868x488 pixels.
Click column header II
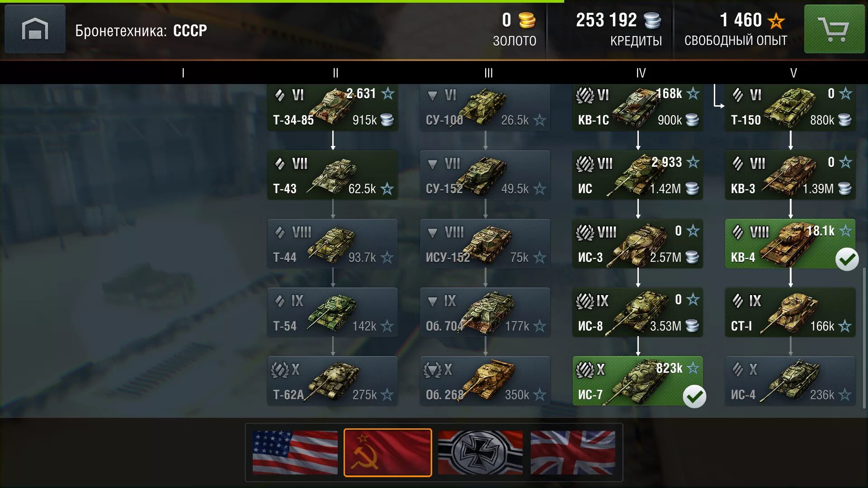335,73
